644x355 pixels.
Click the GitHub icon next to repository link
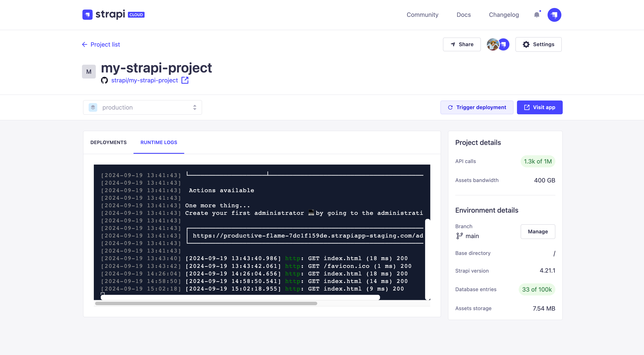click(104, 80)
